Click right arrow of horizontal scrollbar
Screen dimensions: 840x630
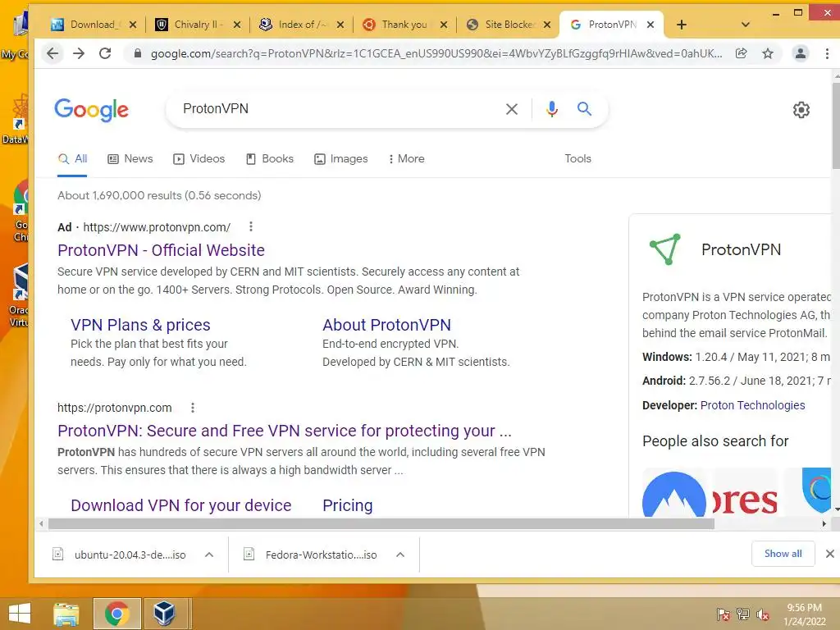(x=824, y=524)
